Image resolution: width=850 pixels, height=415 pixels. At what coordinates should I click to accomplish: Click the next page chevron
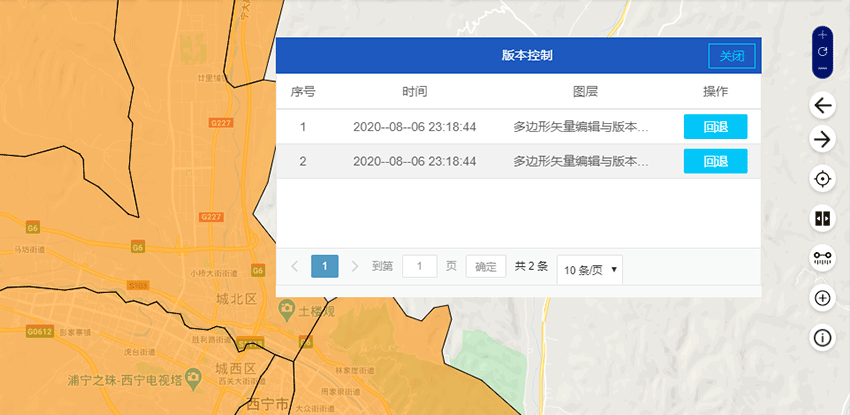tap(355, 267)
